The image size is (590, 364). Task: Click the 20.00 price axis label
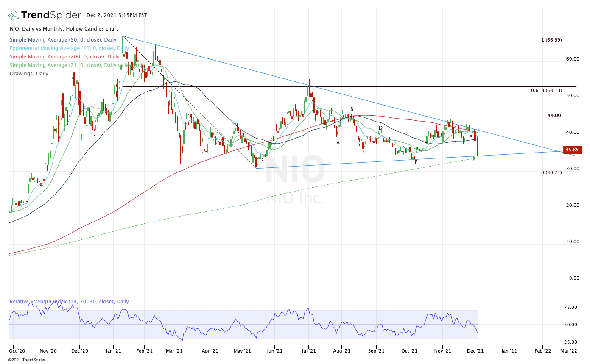[x=573, y=205]
